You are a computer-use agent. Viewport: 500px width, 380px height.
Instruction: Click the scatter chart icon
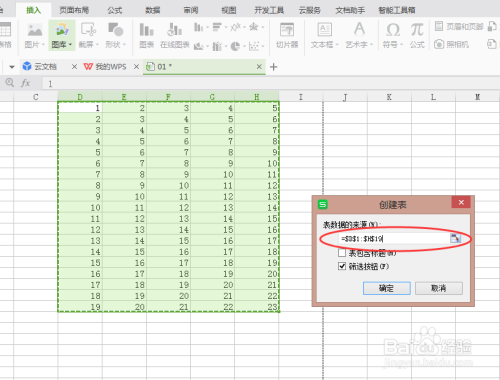click(x=254, y=46)
